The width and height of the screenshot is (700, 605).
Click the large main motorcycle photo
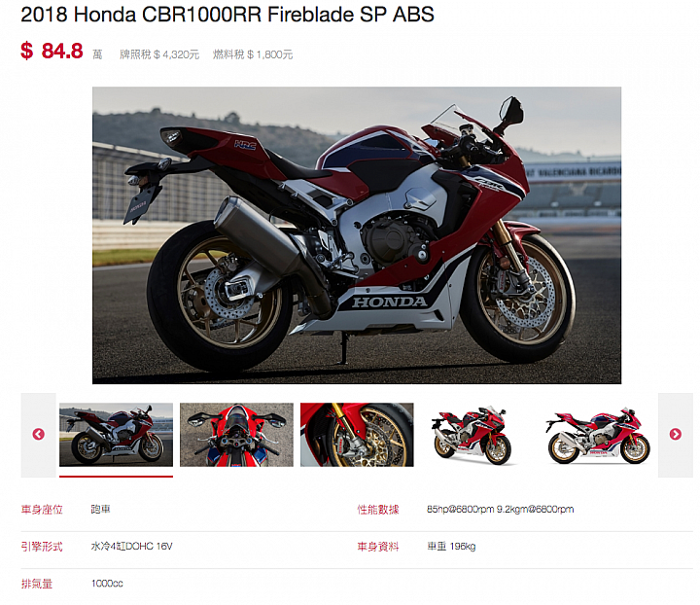pyautogui.click(x=357, y=235)
